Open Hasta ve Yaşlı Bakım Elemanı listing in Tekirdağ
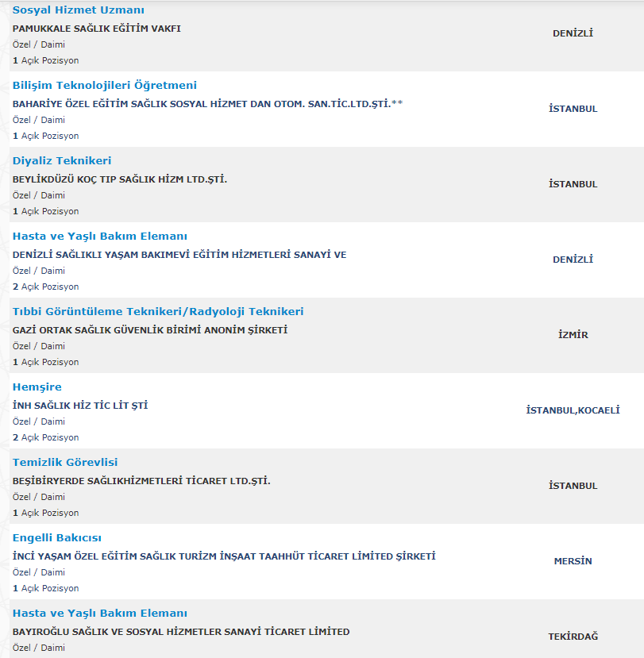The height and width of the screenshot is (658, 644). tap(100, 613)
